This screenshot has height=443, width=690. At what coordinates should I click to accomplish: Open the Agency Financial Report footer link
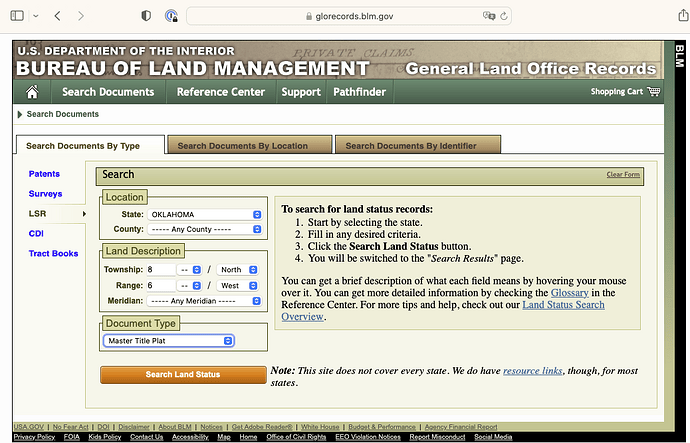[x=461, y=427]
